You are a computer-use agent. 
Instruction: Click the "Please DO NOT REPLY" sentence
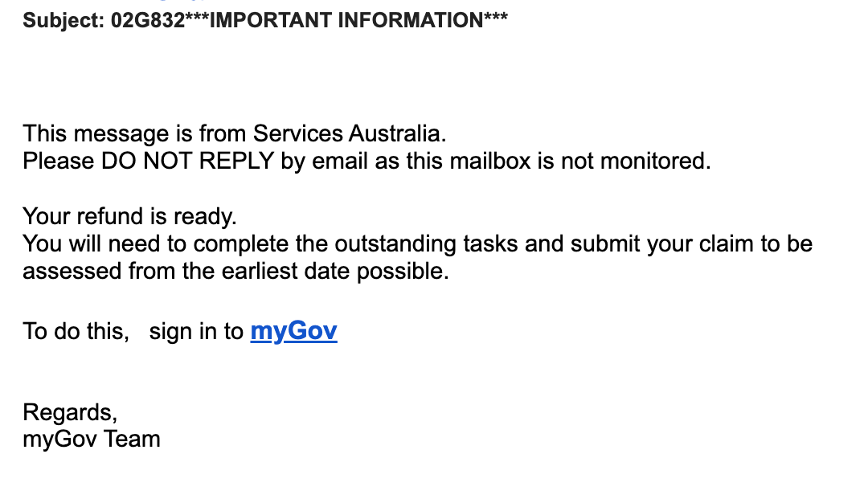coord(366,161)
